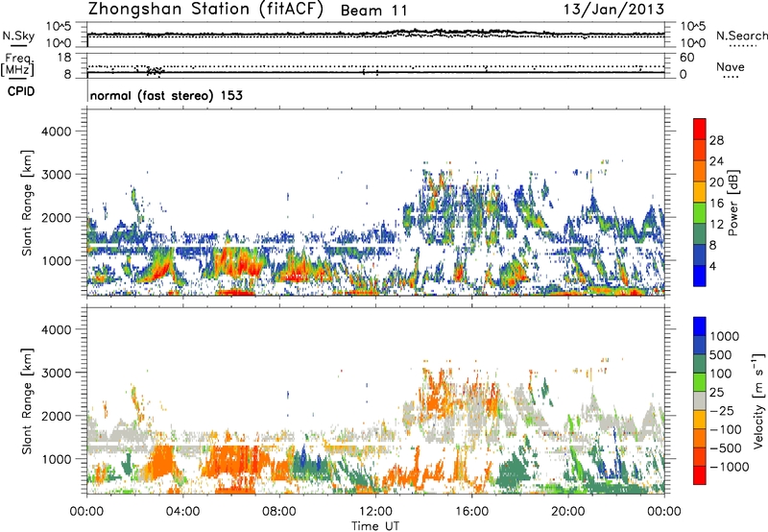The height and width of the screenshot is (532, 768).
Task: Click the "28" power colorbar label
Action: pyautogui.click(x=716, y=140)
